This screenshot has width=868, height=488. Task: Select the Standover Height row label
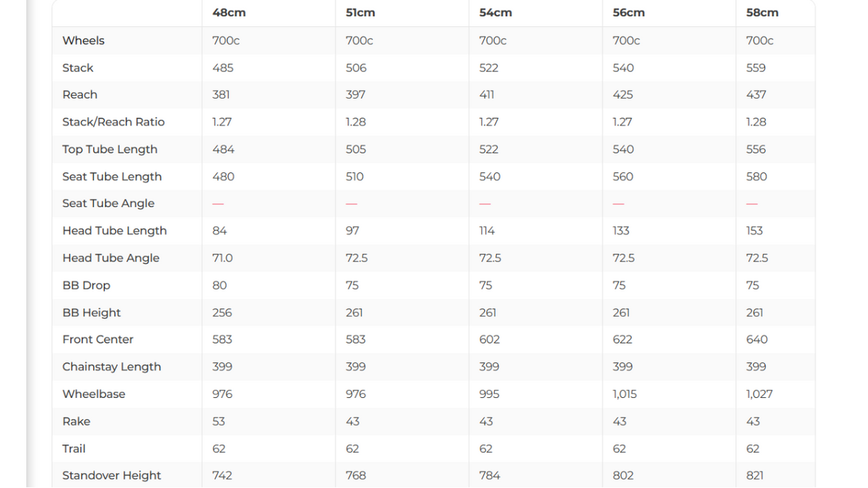pos(112,476)
